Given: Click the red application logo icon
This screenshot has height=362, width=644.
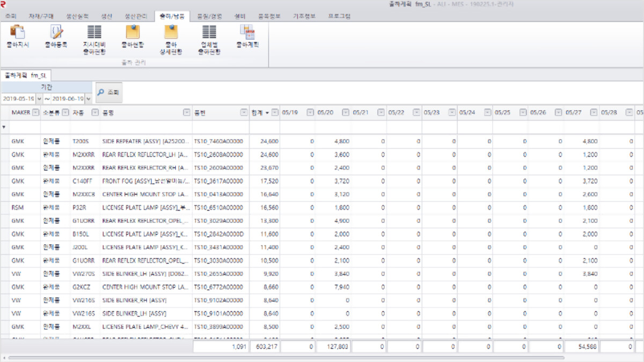Looking at the screenshot, I should pos(4,5).
